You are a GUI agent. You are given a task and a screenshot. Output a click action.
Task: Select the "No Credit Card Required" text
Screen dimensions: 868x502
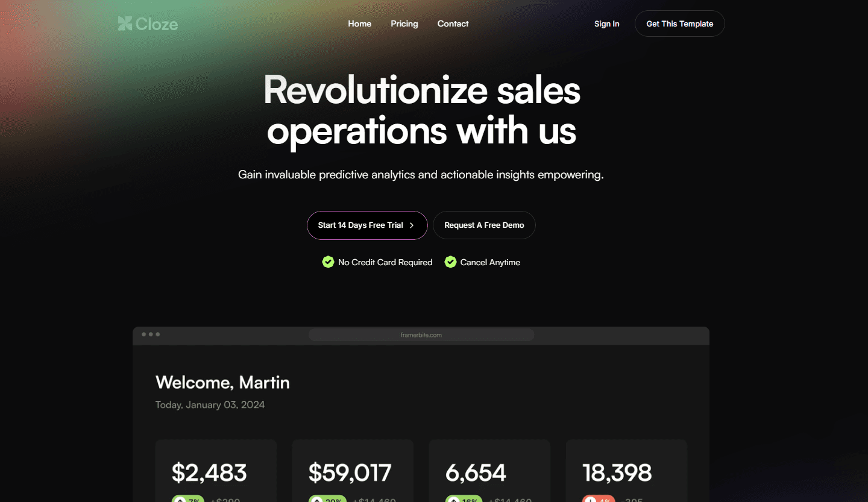pos(385,262)
